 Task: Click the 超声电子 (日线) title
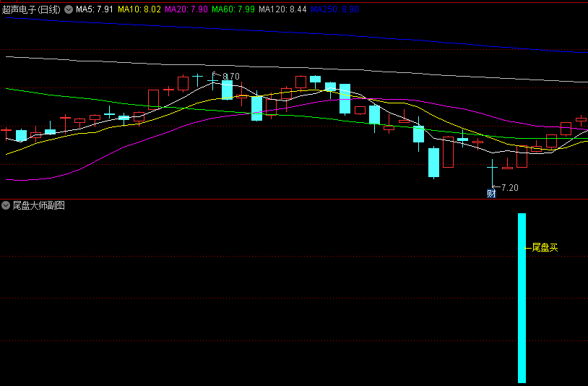(x=31, y=9)
